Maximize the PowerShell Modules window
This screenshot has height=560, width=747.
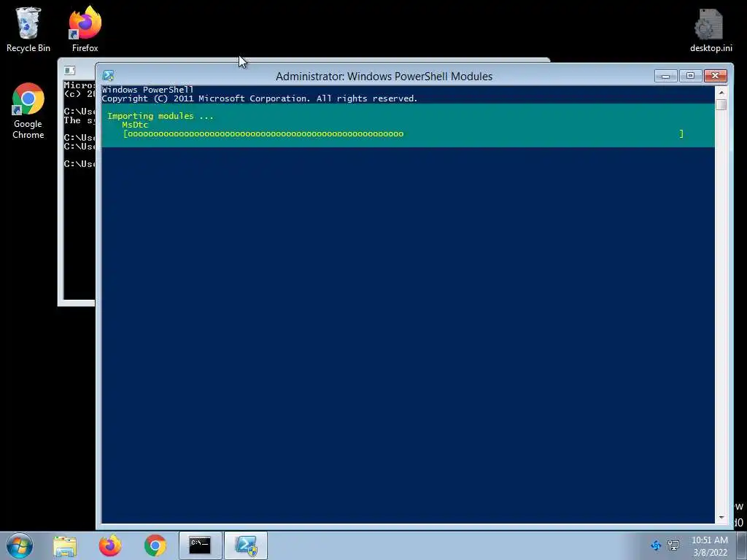click(x=690, y=76)
